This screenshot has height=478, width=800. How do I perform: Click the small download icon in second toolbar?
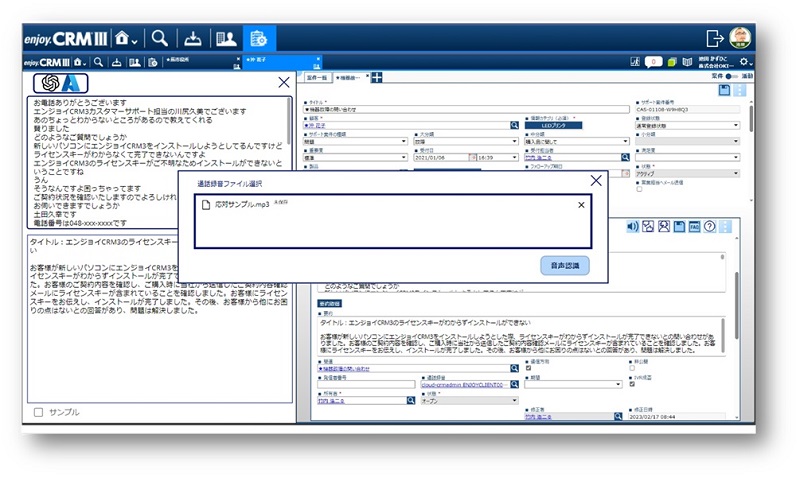[x=116, y=62]
